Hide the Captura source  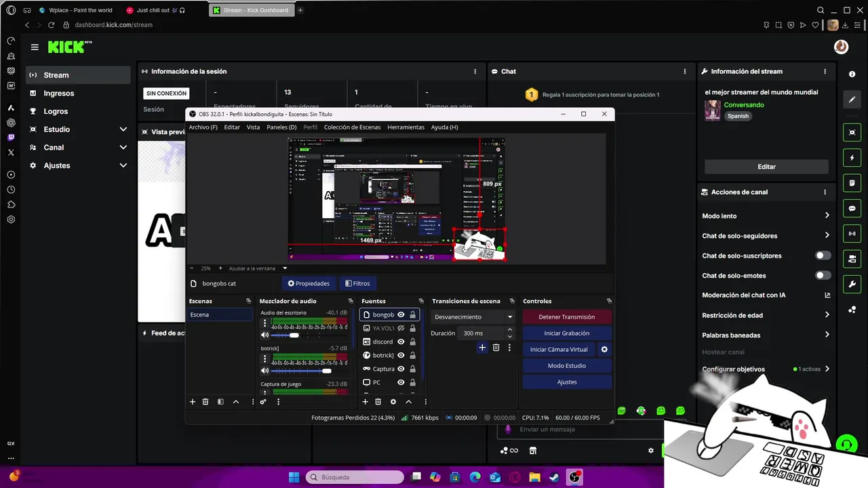tap(401, 369)
